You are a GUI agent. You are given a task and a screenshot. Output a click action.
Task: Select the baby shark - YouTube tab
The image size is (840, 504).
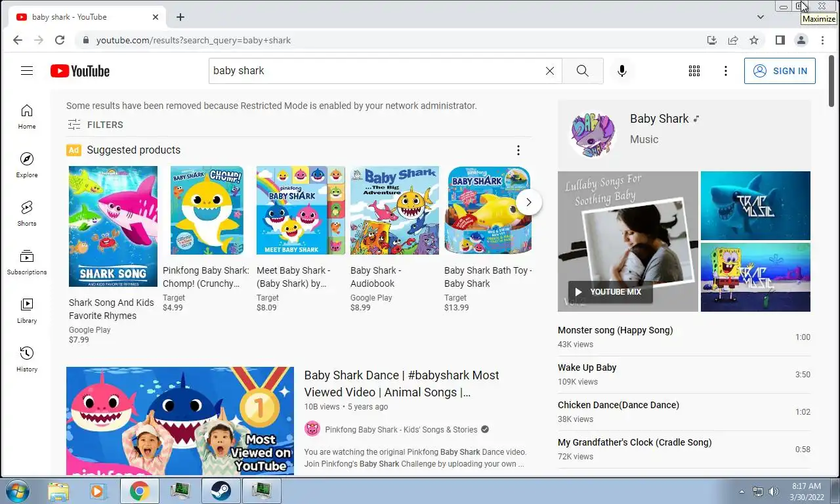tap(85, 17)
